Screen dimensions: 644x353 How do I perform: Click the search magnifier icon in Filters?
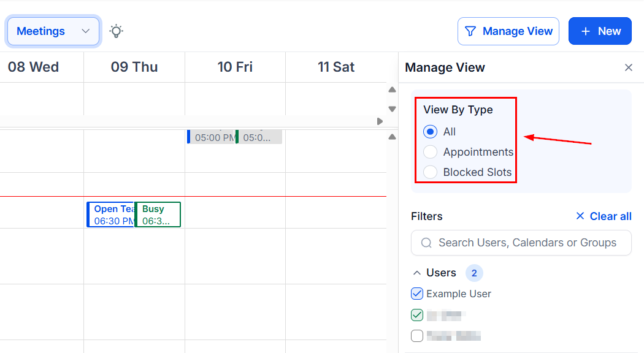pyautogui.click(x=426, y=243)
